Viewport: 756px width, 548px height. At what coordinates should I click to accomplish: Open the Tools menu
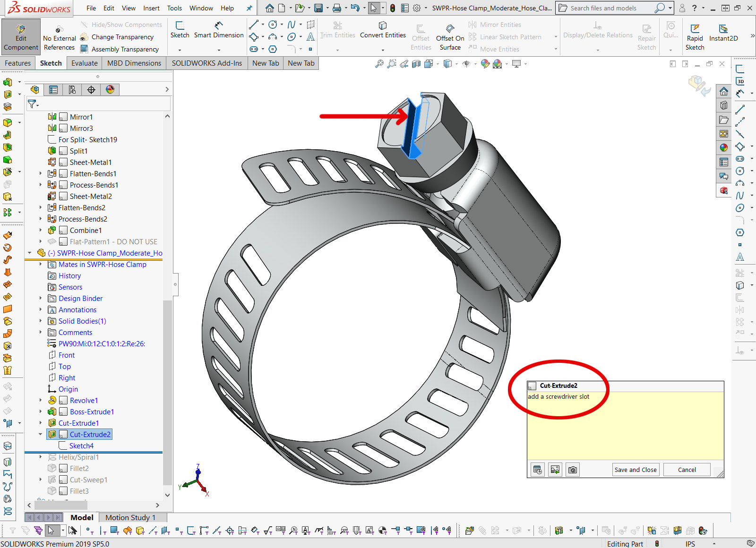point(174,8)
